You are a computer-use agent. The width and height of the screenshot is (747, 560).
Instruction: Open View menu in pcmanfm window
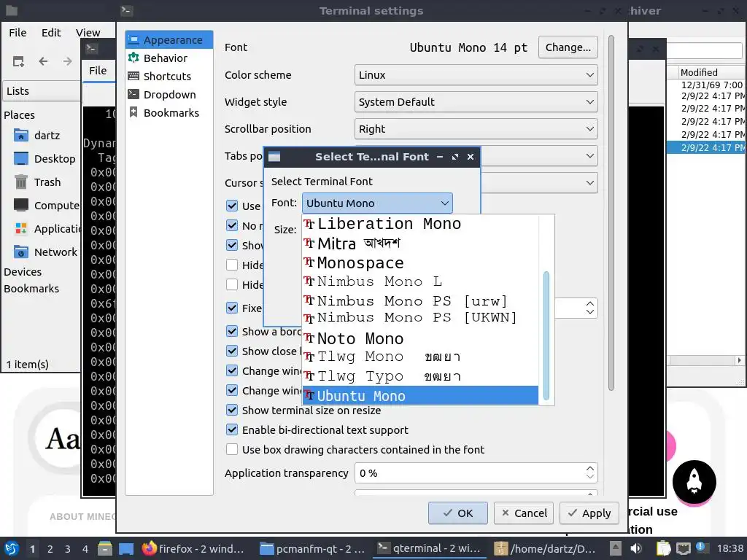click(x=88, y=32)
